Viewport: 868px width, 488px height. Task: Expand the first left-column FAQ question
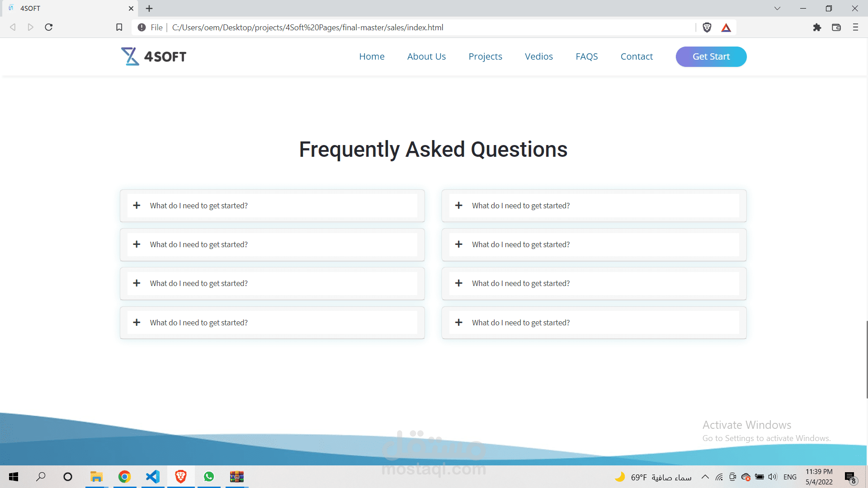pyautogui.click(x=199, y=206)
